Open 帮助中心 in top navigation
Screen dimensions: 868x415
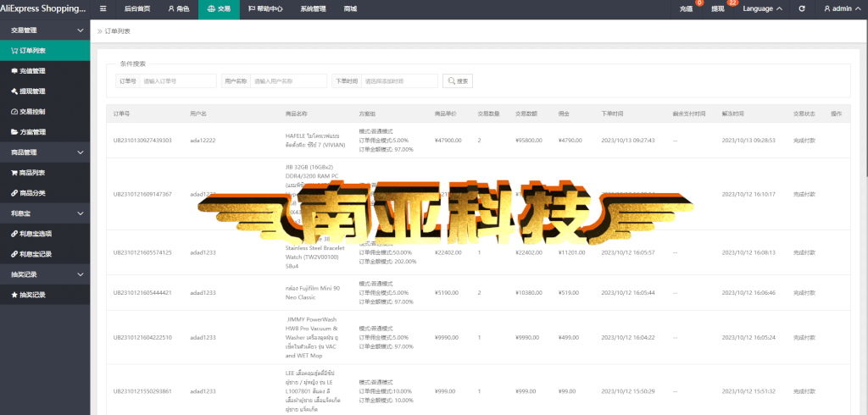click(x=265, y=8)
